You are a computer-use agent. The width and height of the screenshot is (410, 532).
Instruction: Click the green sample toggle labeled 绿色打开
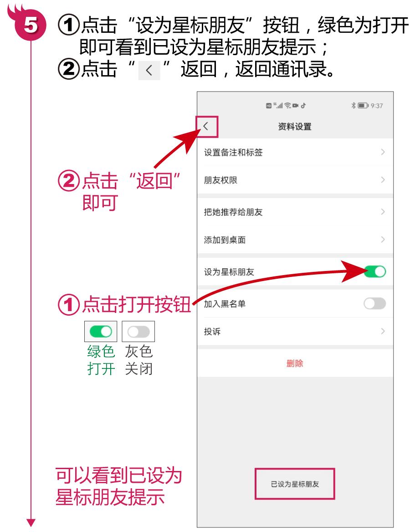click(x=101, y=332)
